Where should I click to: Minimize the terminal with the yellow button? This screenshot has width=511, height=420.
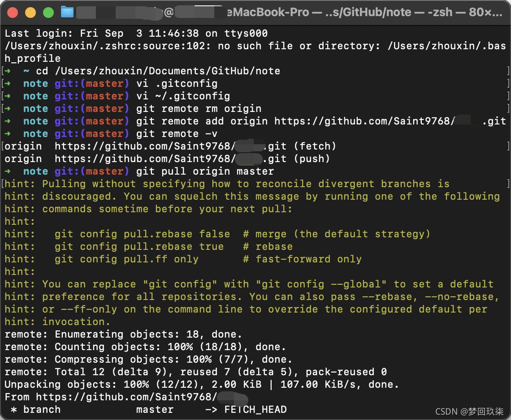(x=30, y=13)
